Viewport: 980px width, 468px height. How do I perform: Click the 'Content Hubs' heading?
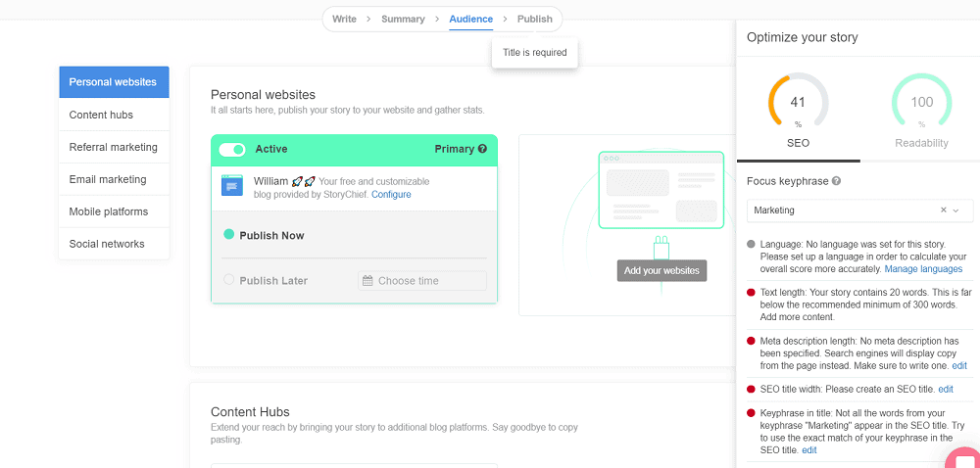pyautogui.click(x=250, y=412)
